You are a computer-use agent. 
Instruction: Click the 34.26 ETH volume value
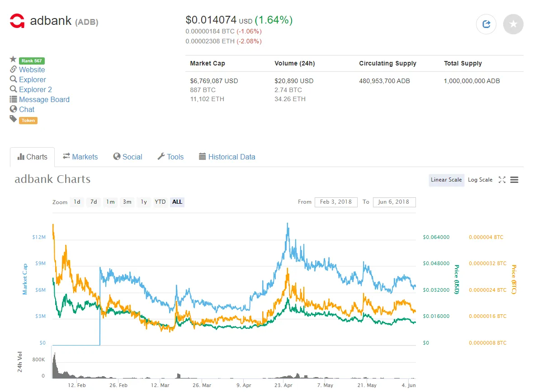coord(290,99)
